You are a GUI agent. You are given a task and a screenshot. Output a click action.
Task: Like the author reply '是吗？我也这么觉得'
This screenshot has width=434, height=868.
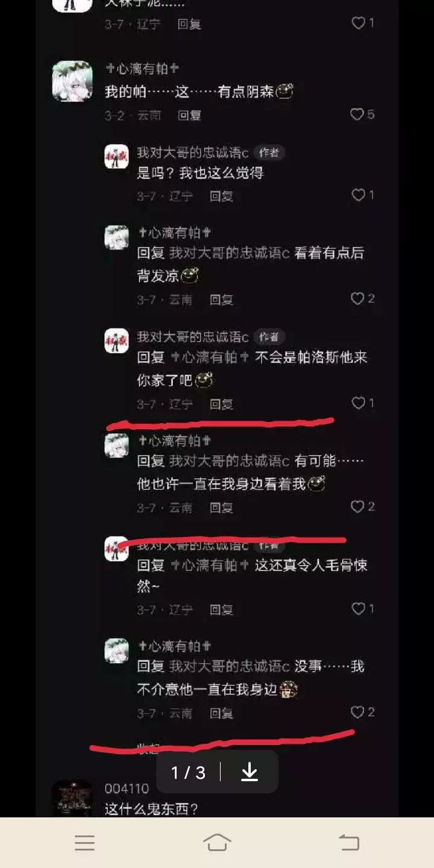click(x=359, y=195)
